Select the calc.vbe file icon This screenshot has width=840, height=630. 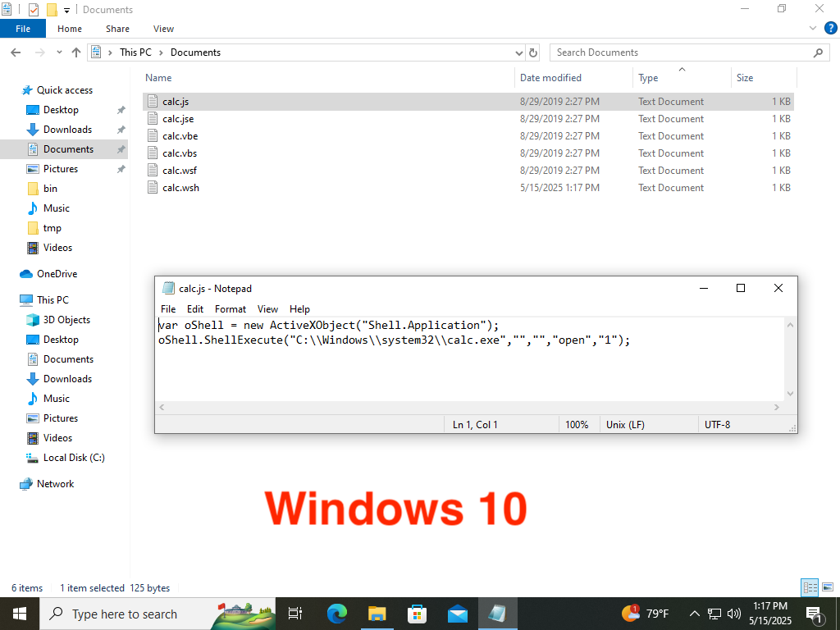point(153,135)
